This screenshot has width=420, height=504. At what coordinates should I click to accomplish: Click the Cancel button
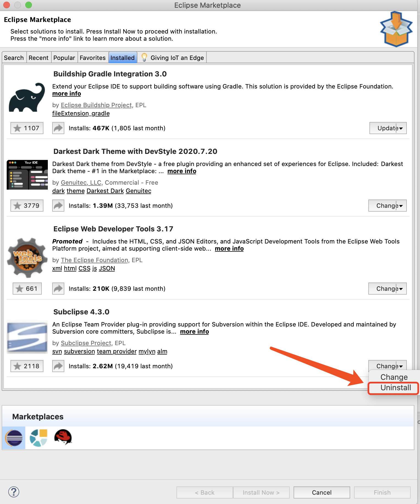[322, 492]
